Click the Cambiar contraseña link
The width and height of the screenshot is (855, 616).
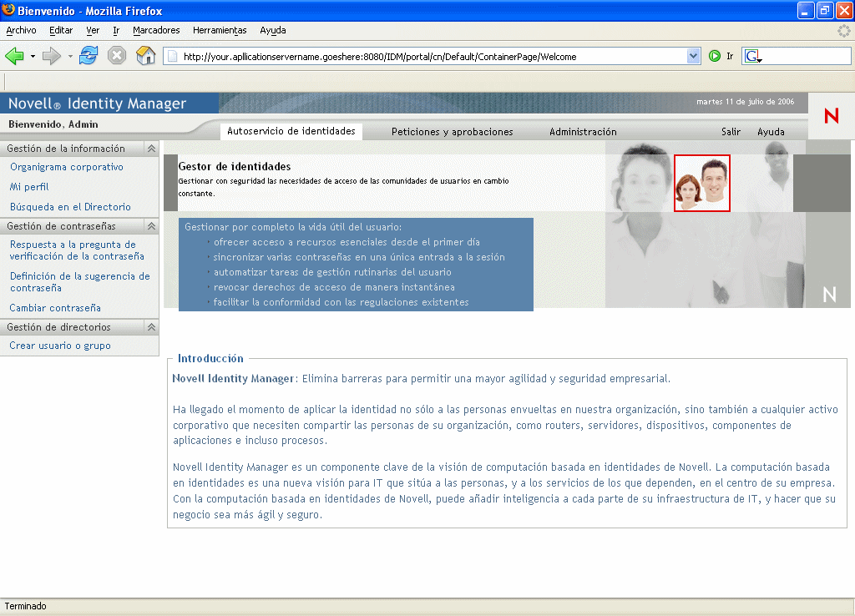pos(55,308)
